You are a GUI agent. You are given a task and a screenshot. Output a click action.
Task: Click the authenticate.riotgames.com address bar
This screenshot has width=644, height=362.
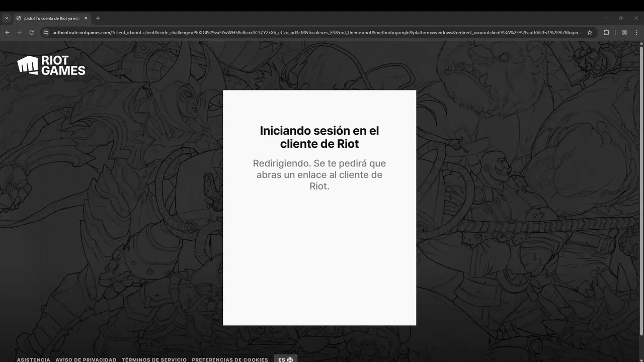317,32
